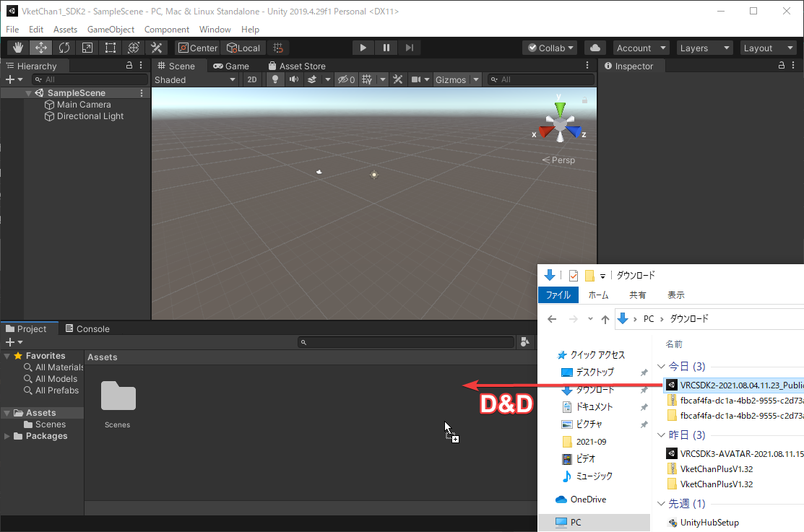Select the Move tool
The image size is (804, 532).
[x=40, y=48]
